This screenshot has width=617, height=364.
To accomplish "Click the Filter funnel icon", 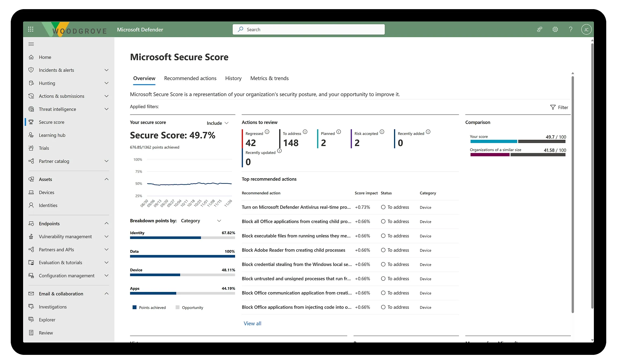I will pos(553,107).
